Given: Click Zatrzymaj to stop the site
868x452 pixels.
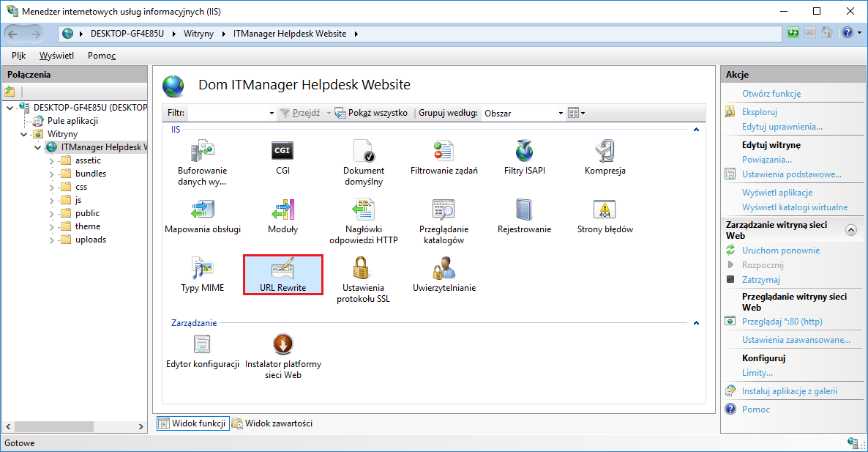Looking at the screenshot, I should 761,280.
